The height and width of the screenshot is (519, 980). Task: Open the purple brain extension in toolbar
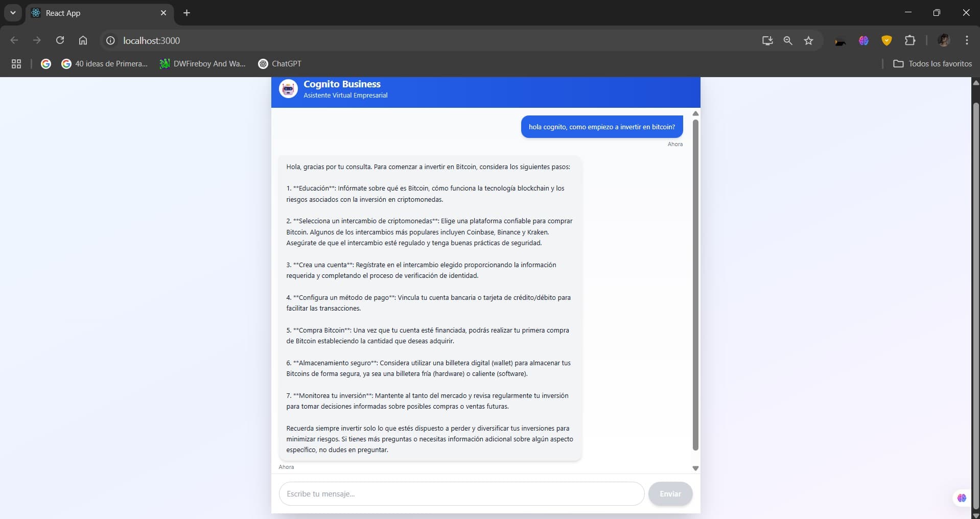point(864,40)
